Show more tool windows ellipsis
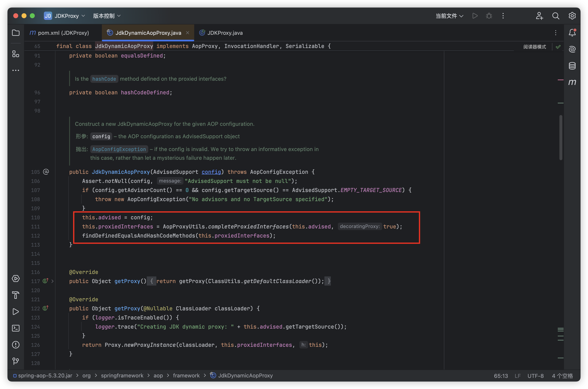The height and width of the screenshot is (389, 588). coord(16,71)
